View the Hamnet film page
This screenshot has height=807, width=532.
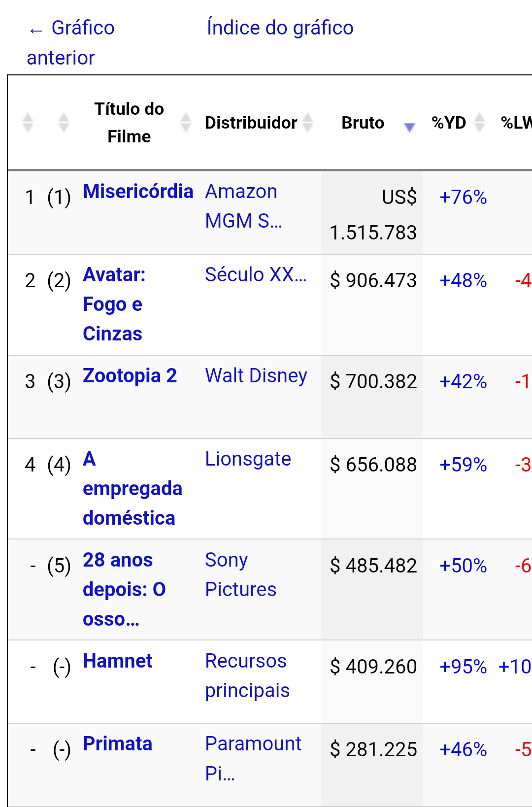[x=117, y=661]
